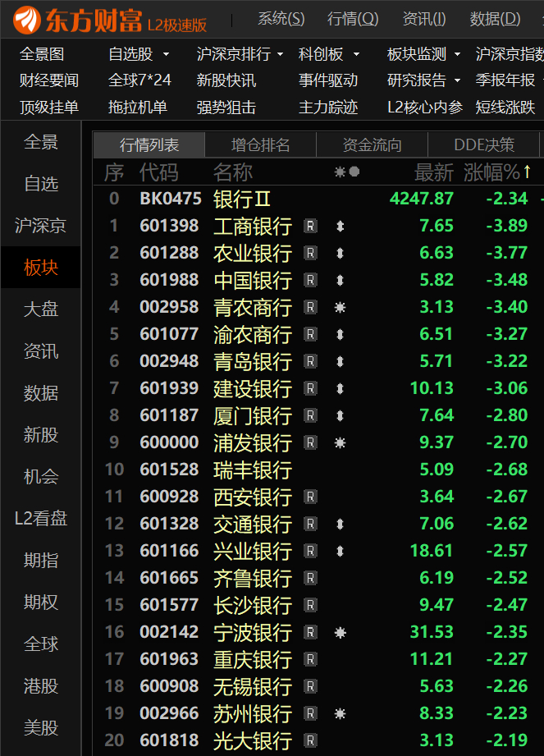Click the sun marker icon on 宁波银行 row
This screenshot has width=544, height=756.
(x=341, y=632)
